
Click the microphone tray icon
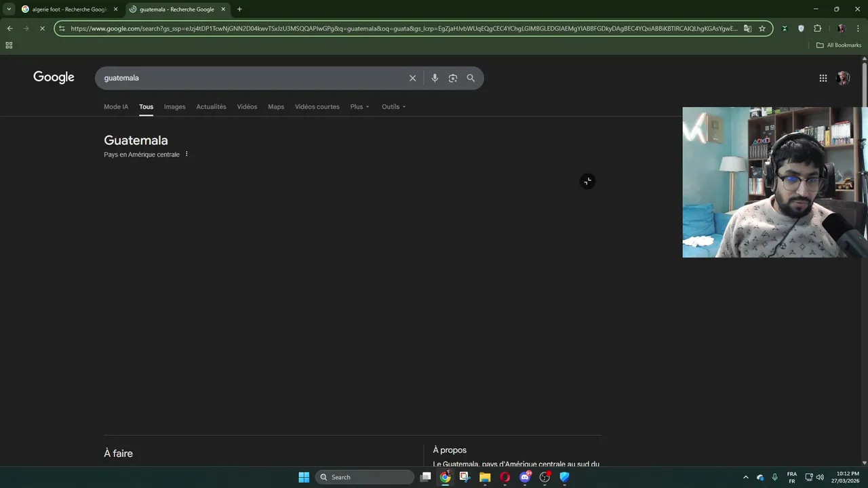tap(774, 477)
